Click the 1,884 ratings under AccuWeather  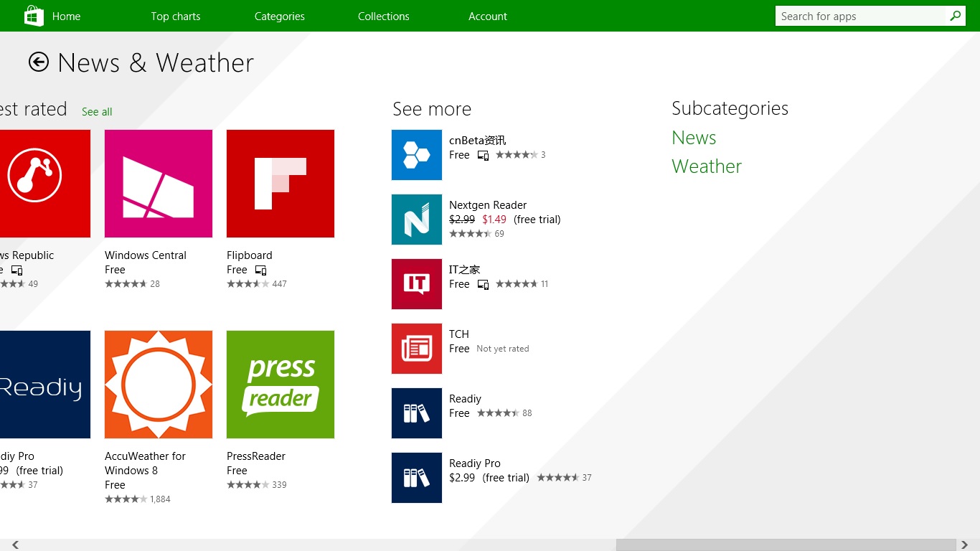160,499
